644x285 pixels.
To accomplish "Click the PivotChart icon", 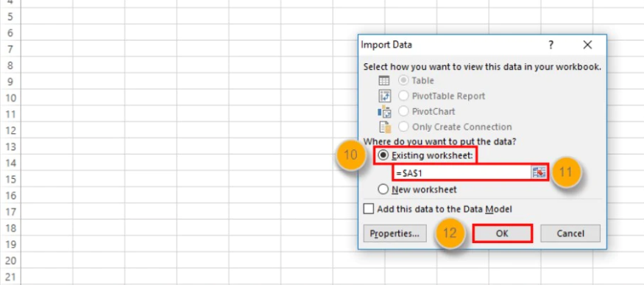I will pyautogui.click(x=384, y=111).
